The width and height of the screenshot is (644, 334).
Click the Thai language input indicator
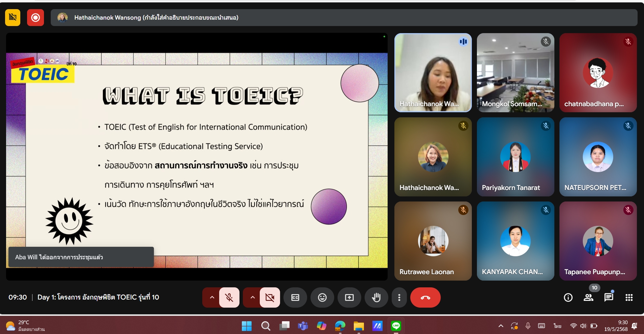coord(557,326)
